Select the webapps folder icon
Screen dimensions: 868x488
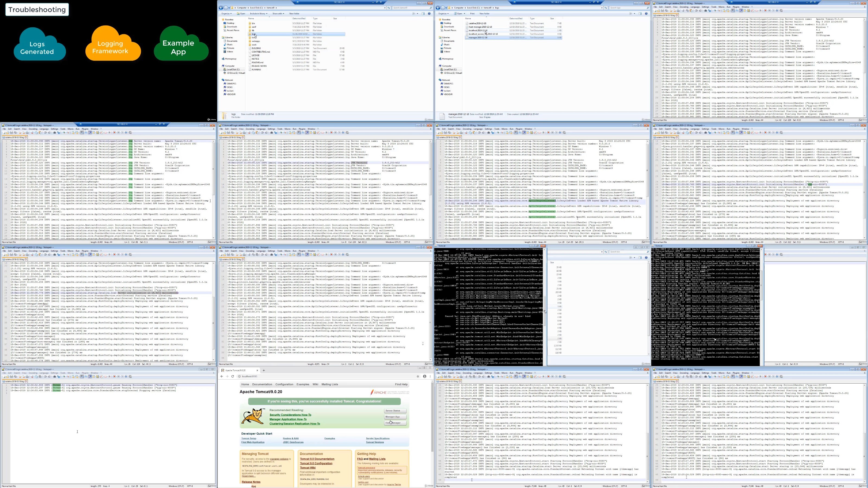(x=250, y=41)
